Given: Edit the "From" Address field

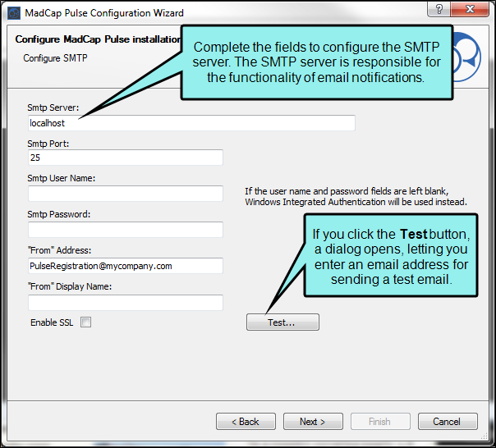Looking at the screenshot, I should point(126,266).
